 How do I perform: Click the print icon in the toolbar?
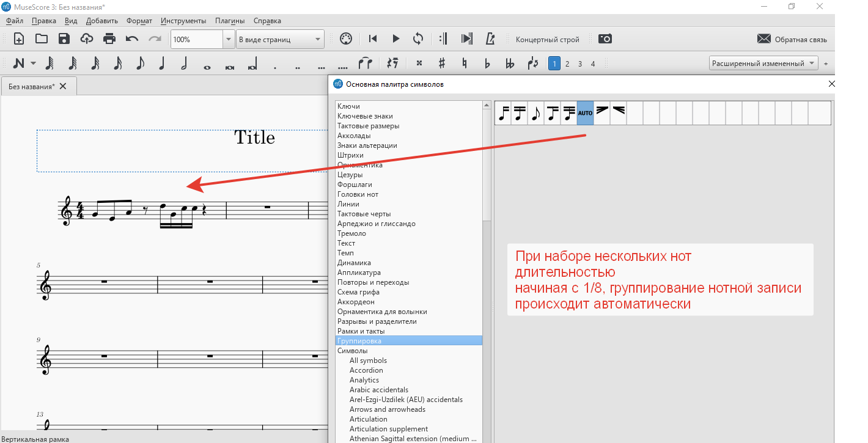[x=109, y=39]
